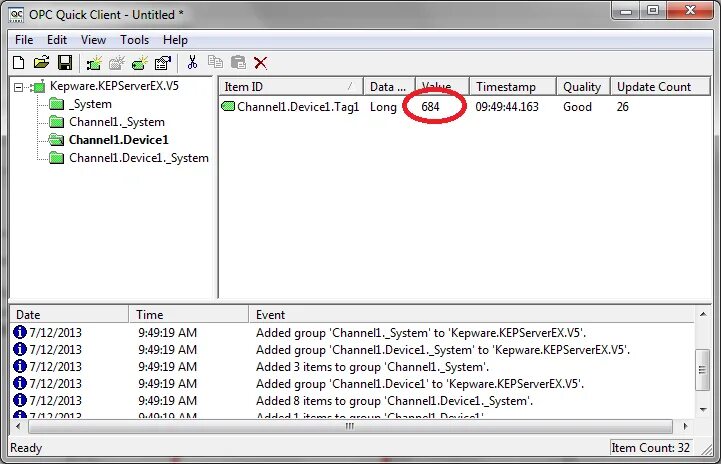721x464 pixels.
Task: Click the open folder icon of Channel1.Device1
Action: point(57,139)
